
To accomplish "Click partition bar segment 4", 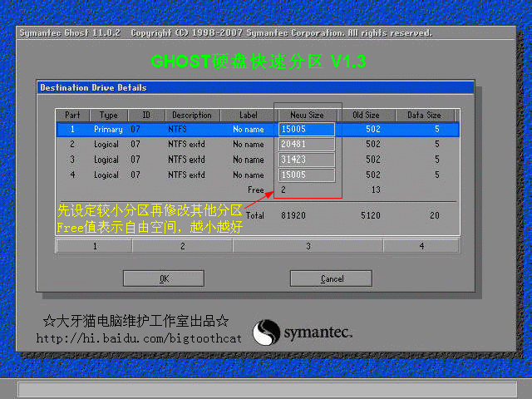I will [x=421, y=246].
